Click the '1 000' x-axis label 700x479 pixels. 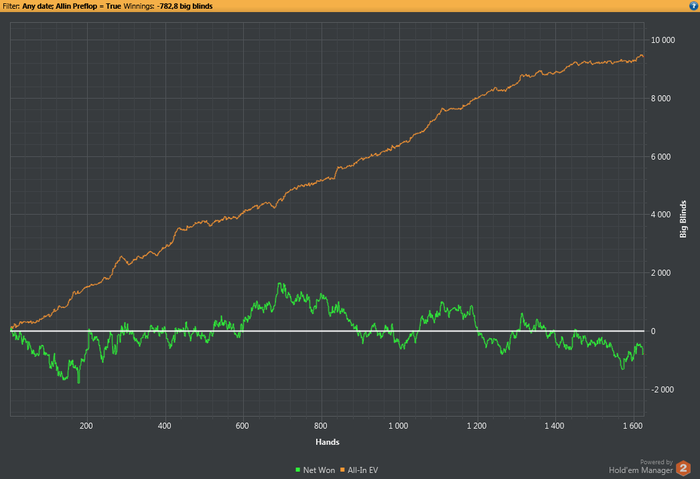tap(398, 426)
